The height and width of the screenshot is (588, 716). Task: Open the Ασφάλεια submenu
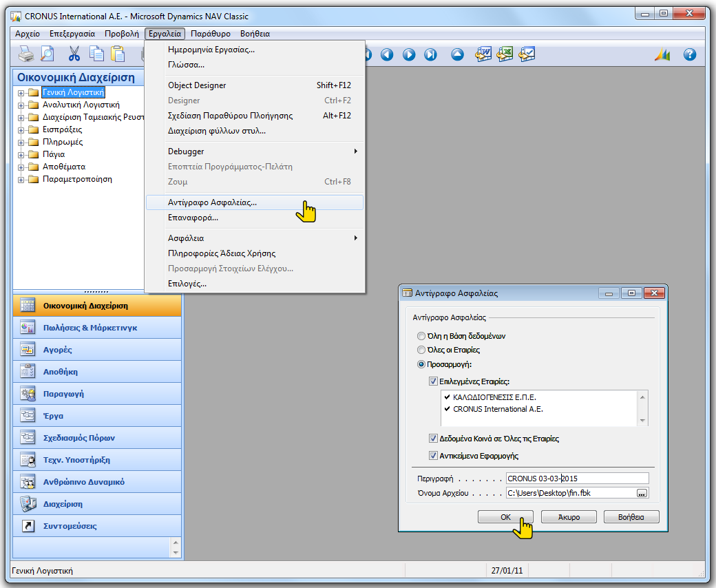pos(255,238)
